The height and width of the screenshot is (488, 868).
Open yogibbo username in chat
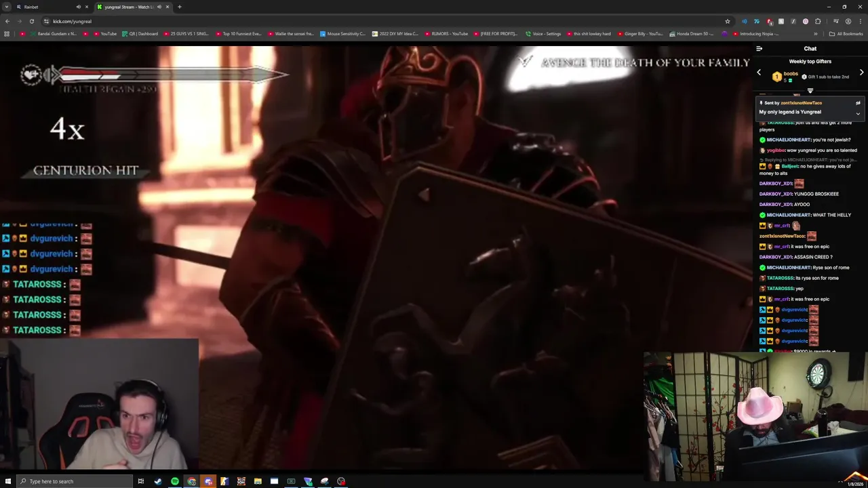[776, 150]
